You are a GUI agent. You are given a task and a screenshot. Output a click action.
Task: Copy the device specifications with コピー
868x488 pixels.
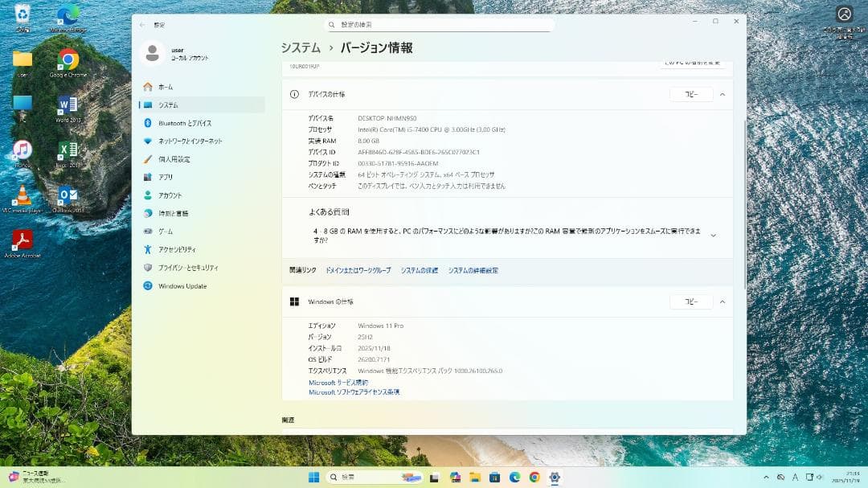(x=690, y=94)
